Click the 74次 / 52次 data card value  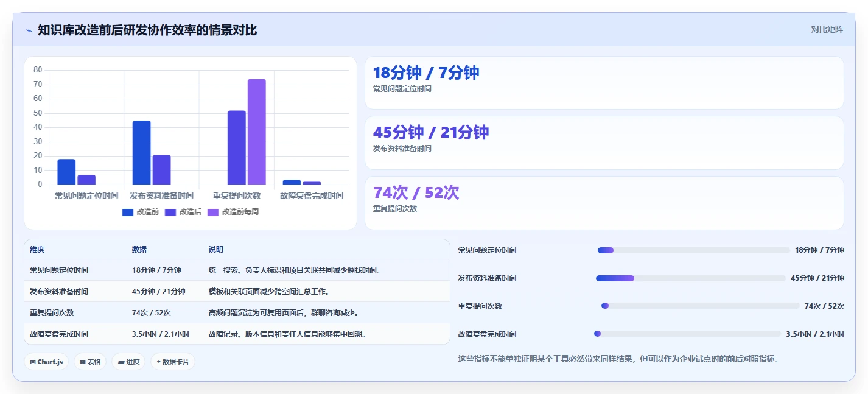(x=416, y=192)
